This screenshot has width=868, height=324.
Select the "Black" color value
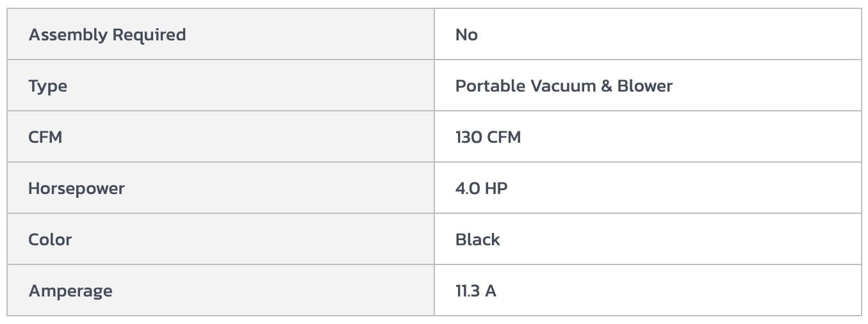477,239
